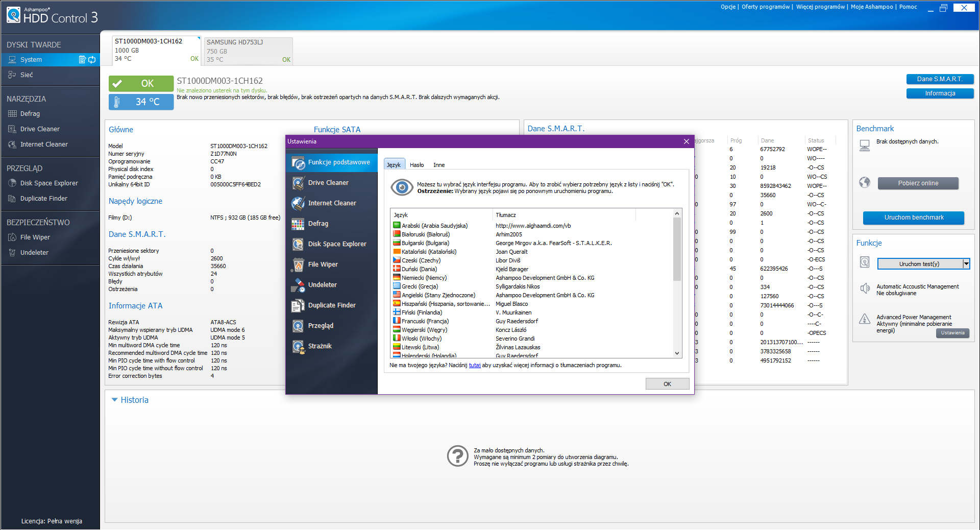Screen dimensions: 980x530
Task: Select the 'Węgierski (Węgry)' language row
Action: (x=532, y=330)
